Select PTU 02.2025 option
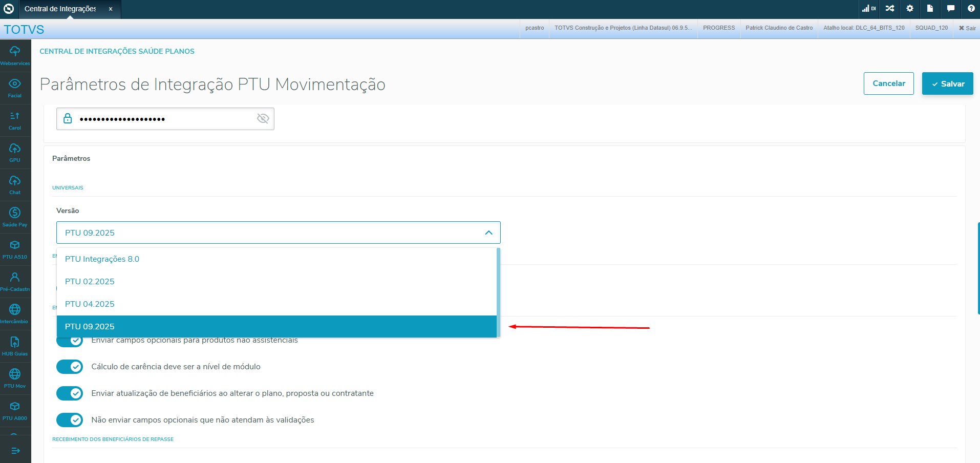 [276, 282]
